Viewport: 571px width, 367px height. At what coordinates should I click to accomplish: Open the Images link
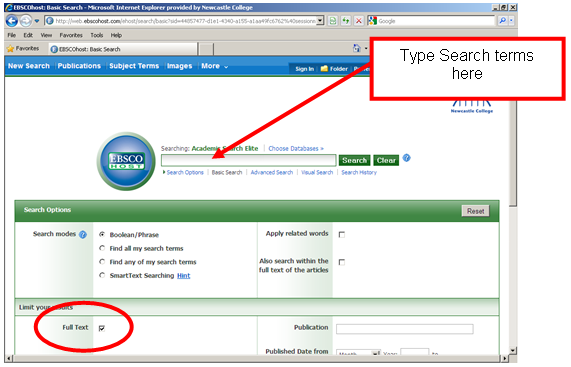point(179,66)
